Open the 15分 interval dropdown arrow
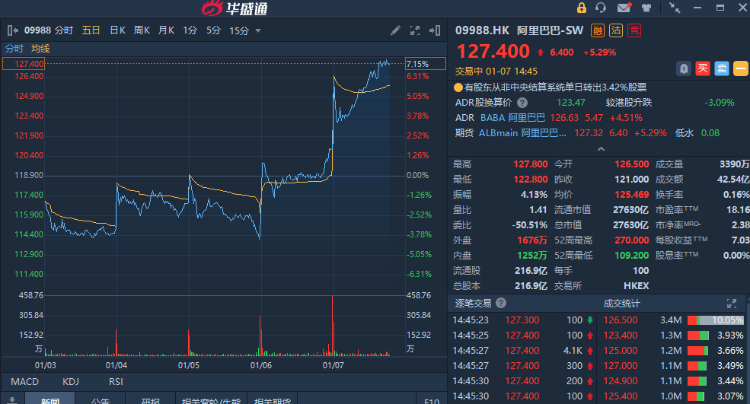 [258, 30]
